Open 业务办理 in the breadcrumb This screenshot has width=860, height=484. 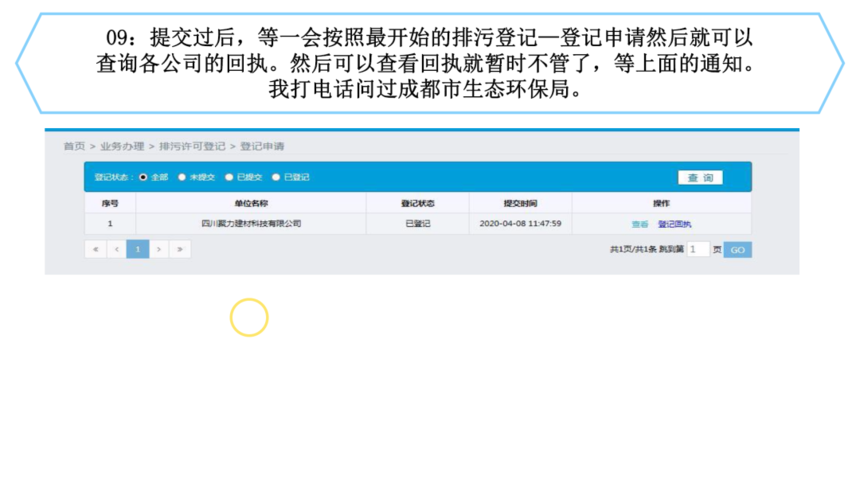[x=122, y=147]
